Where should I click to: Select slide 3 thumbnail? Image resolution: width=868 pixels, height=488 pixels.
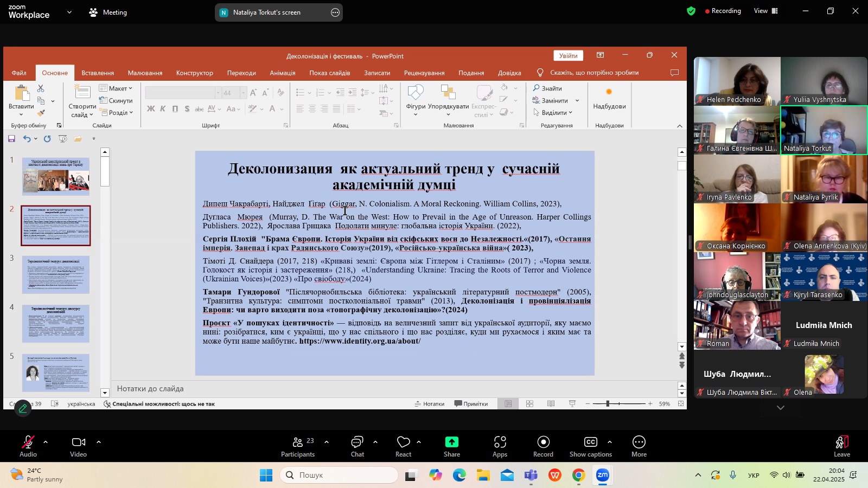pyautogui.click(x=56, y=275)
